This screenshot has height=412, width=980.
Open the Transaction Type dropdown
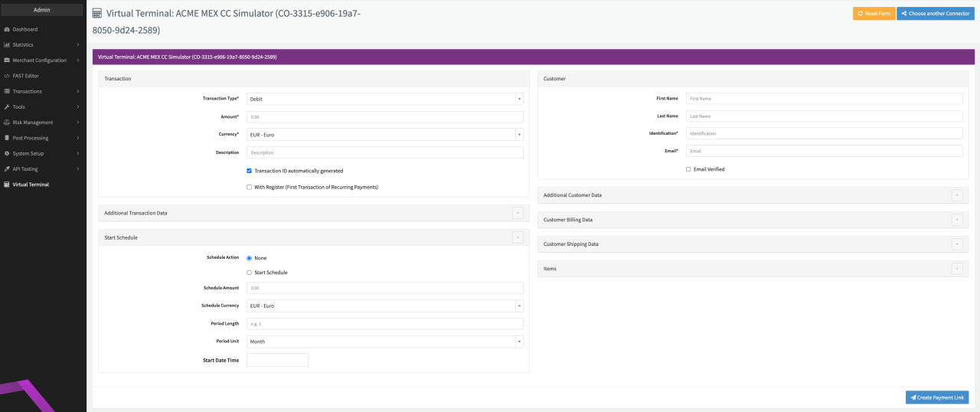tap(384, 99)
